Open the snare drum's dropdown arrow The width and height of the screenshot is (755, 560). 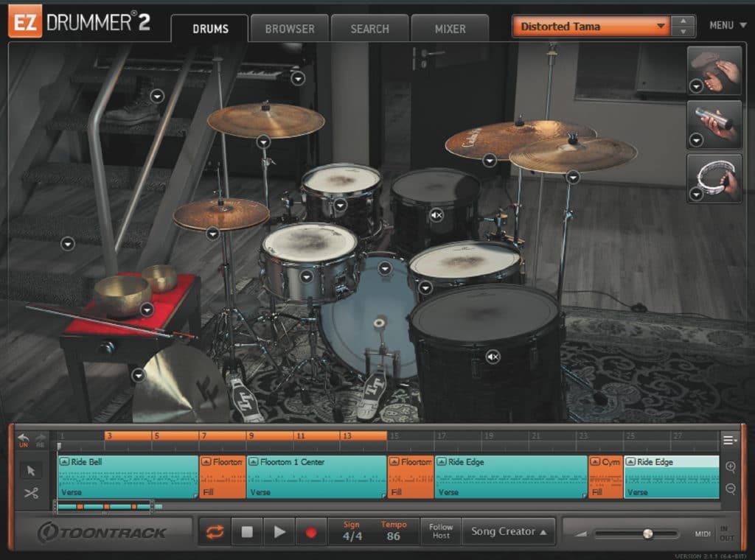tap(306, 276)
